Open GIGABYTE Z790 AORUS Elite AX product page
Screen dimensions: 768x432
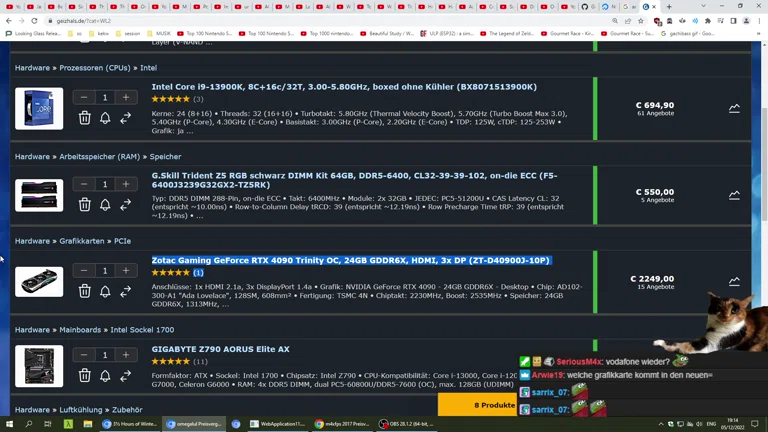pyautogui.click(x=220, y=349)
